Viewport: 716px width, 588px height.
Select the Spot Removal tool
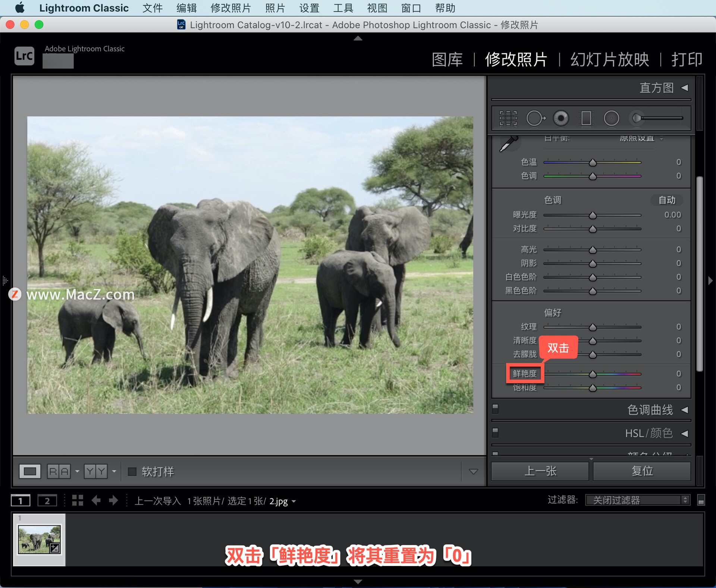tap(535, 119)
